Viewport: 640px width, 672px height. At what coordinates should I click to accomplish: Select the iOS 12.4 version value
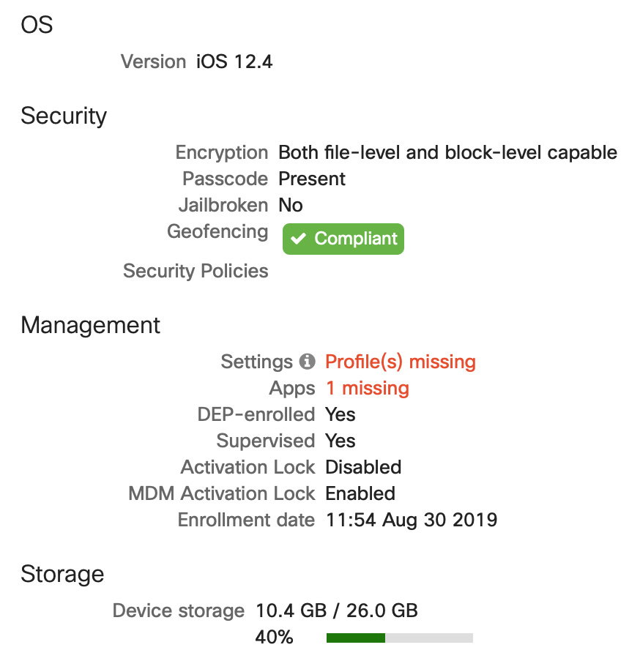click(x=234, y=61)
